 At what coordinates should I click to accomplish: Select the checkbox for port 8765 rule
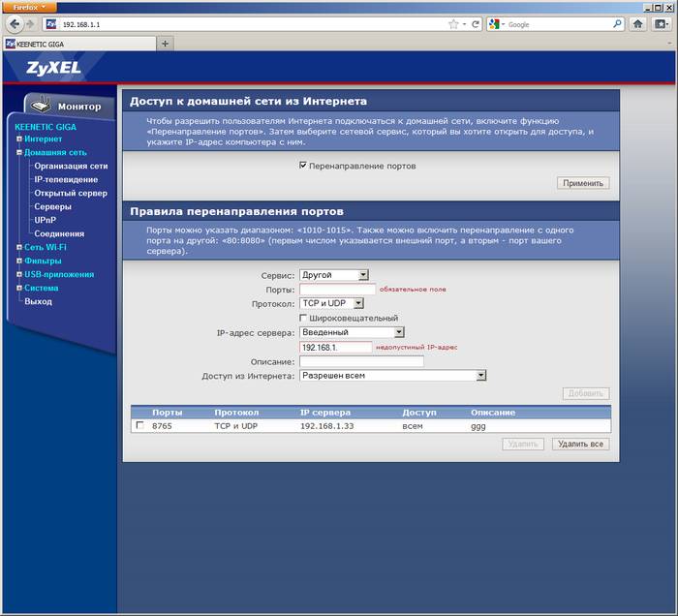click(x=140, y=426)
